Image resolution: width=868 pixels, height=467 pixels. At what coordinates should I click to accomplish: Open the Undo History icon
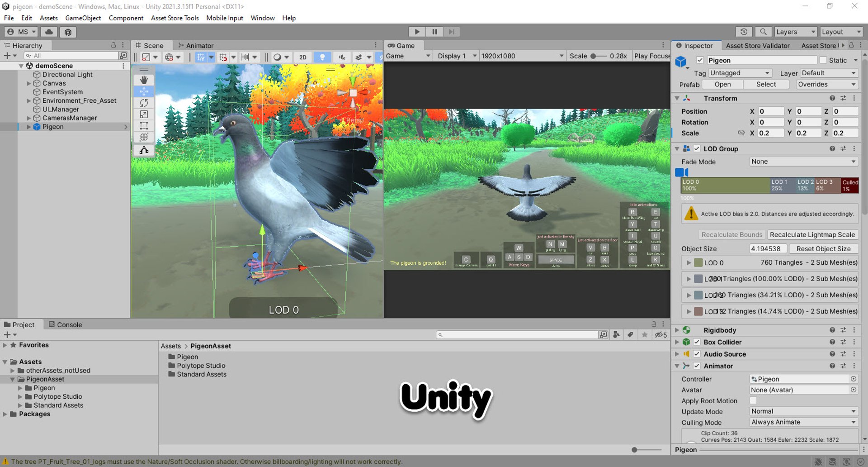tap(744, 32)
